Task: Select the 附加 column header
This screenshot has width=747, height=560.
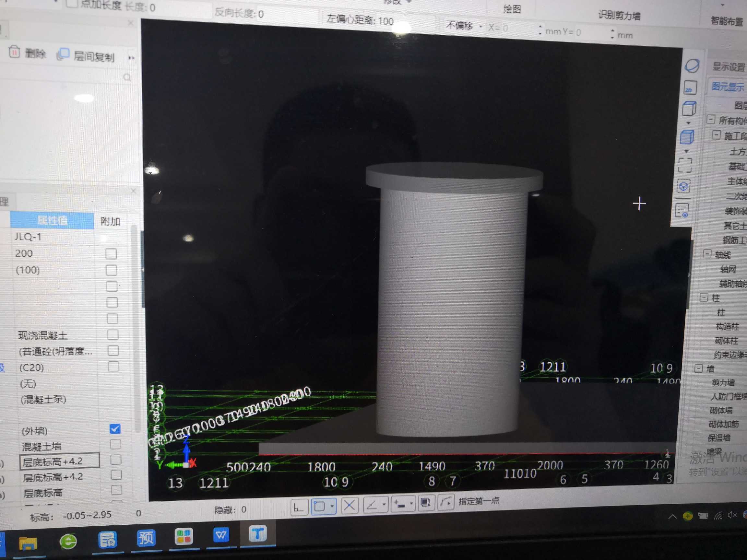Action: click(x=111, y=221)
